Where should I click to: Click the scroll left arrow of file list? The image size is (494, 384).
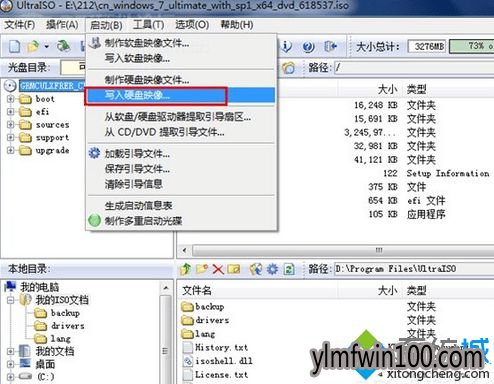(x=184, y=250)
